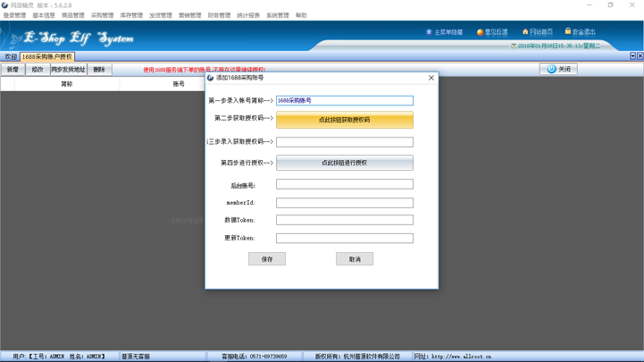Click the 点此按钮进行授权 button

(345, 163)
